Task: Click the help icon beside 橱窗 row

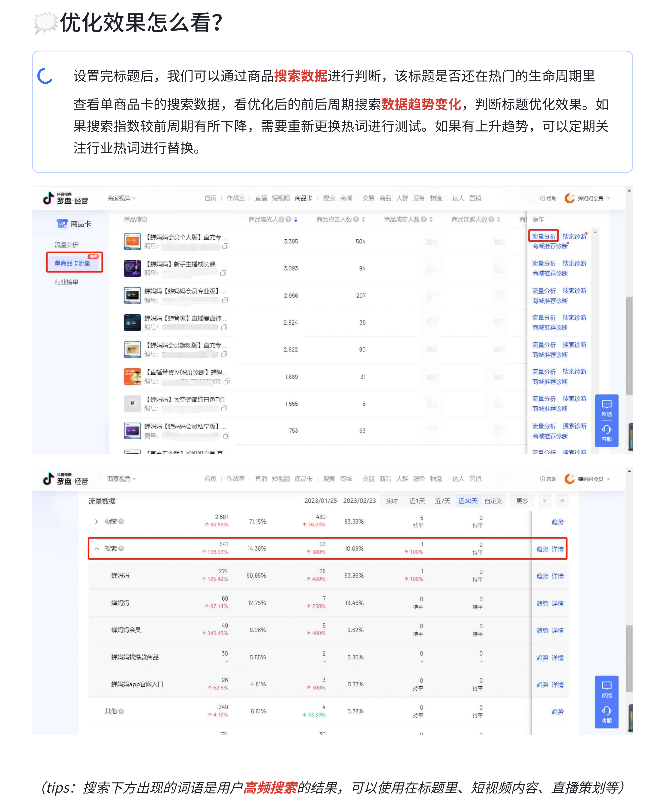Action: pos(121,522)
